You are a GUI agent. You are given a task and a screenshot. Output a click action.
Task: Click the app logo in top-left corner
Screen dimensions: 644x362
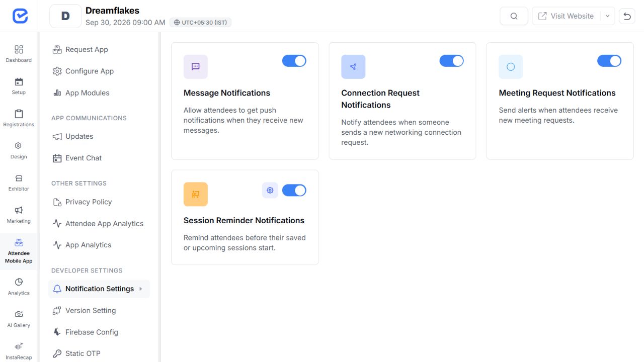click(20, 16)
